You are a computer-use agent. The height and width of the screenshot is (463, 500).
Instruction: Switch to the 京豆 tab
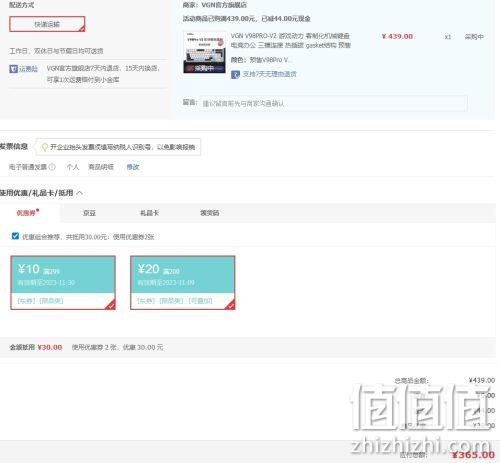(x=89, y=213)
